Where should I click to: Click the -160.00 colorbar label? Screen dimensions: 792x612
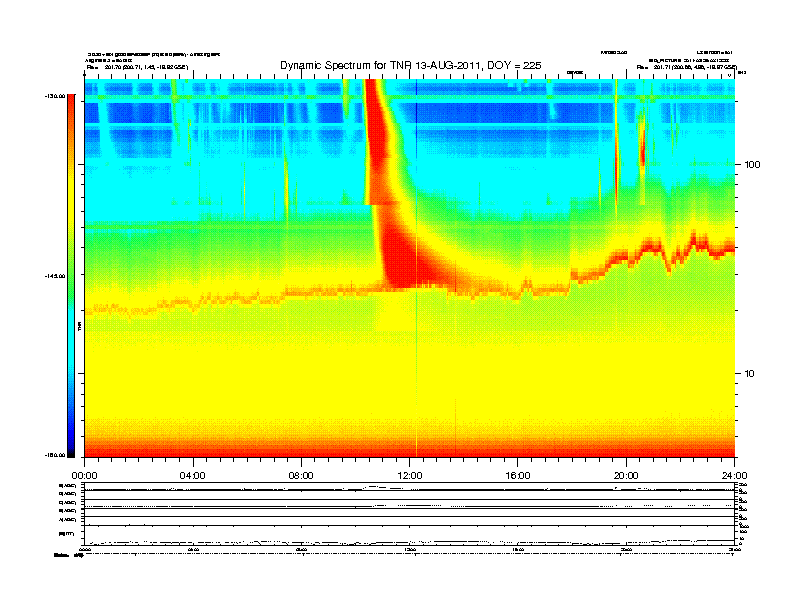[x=56, y=455]
